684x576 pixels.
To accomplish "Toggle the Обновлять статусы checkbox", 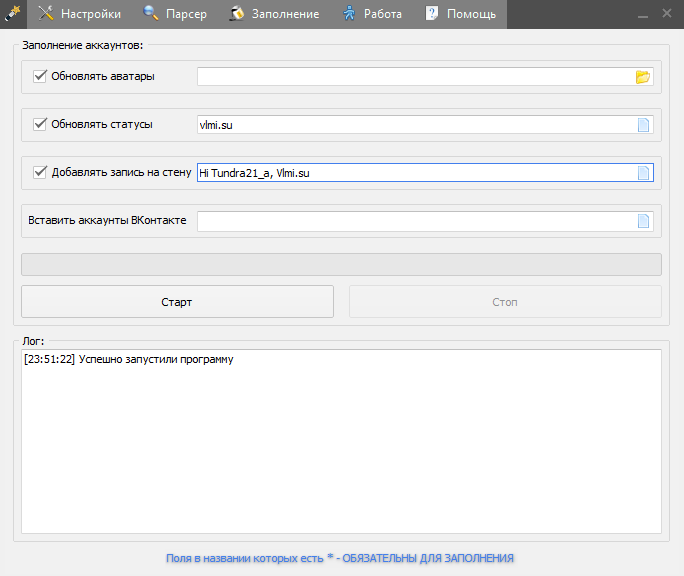I will tap(41, 124).
